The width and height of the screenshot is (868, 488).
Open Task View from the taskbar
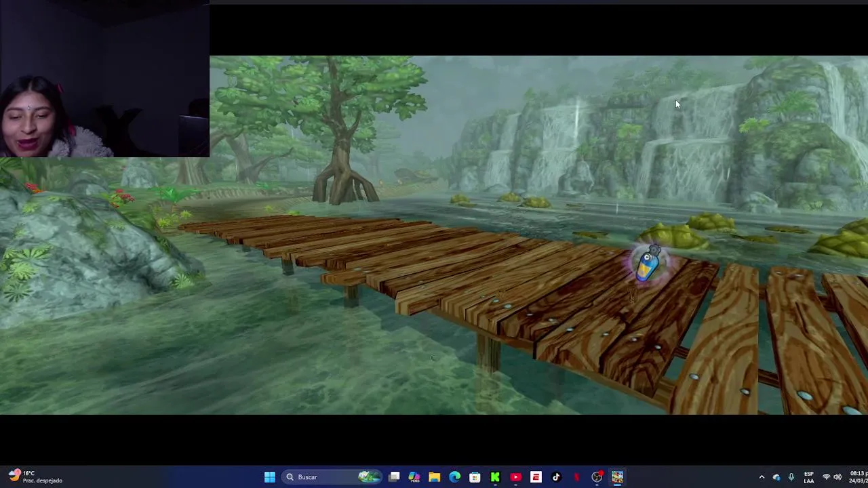[x=394, y=477]
